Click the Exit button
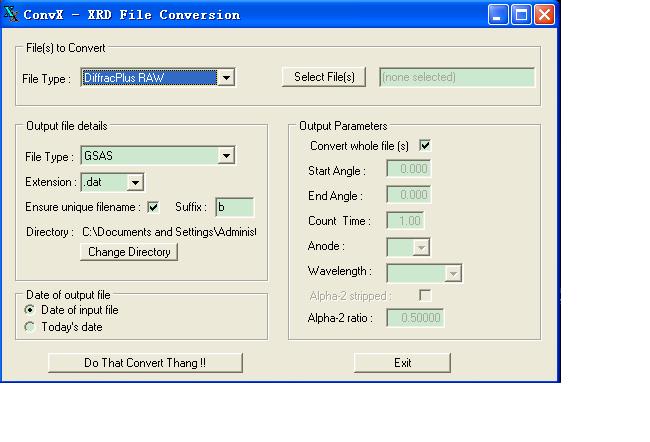Screen dimensions: 650x442 402,363
